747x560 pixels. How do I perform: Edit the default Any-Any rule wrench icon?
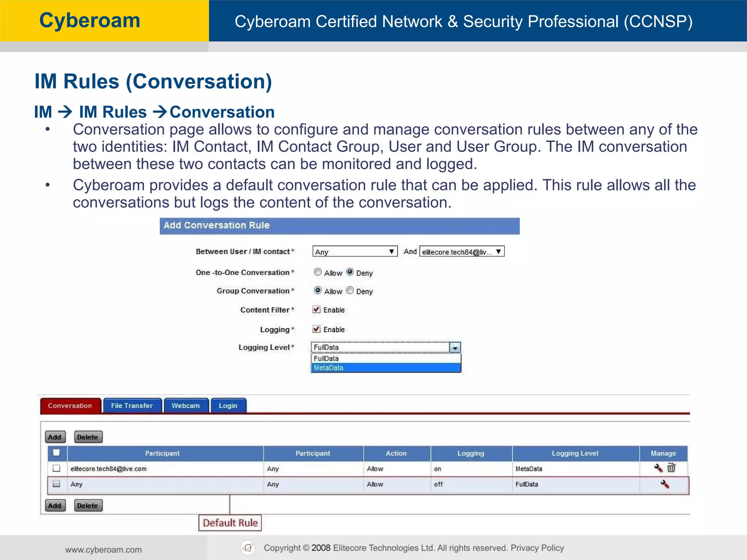coord(665,484)
